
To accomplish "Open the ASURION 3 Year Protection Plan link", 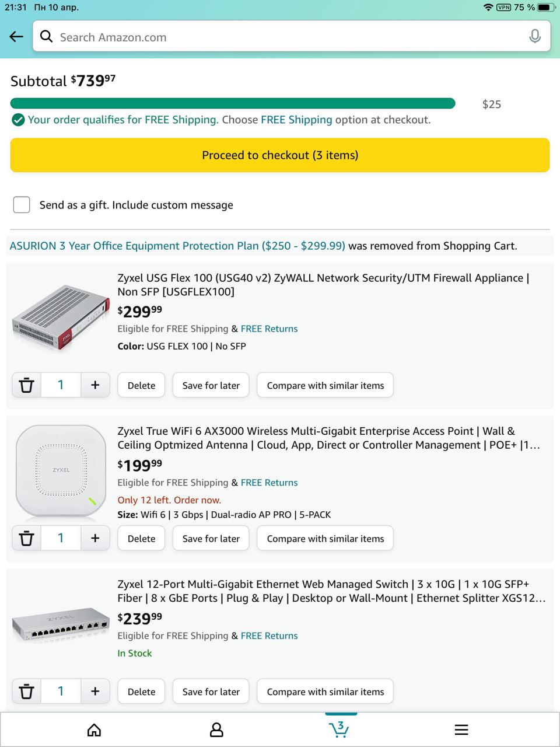I will point(177,246).
